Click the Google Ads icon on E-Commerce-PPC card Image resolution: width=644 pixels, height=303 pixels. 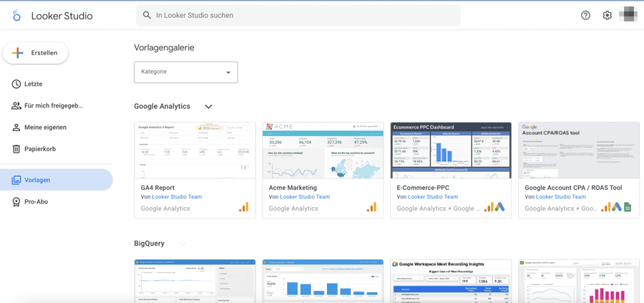click(x=499, y=207)
